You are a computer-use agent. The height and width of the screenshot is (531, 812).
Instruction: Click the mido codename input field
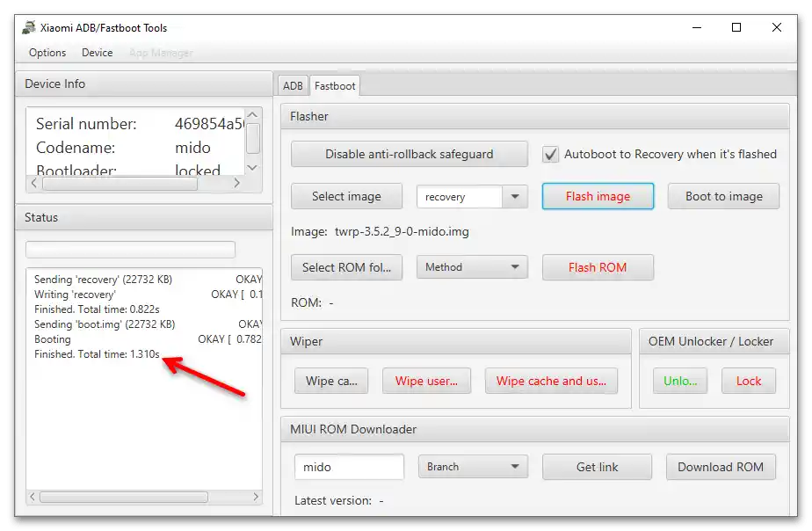[x=349, y=467]
